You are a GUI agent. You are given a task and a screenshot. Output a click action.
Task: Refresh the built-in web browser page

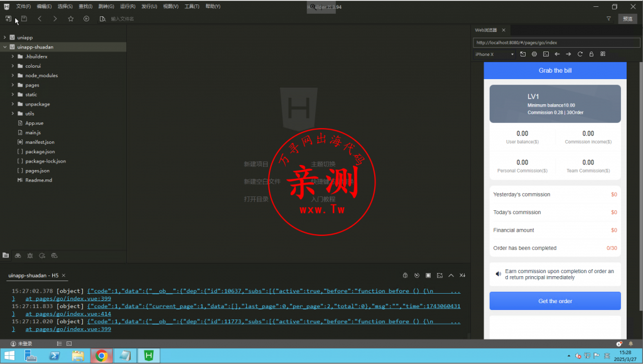click(x=580, y=54)
